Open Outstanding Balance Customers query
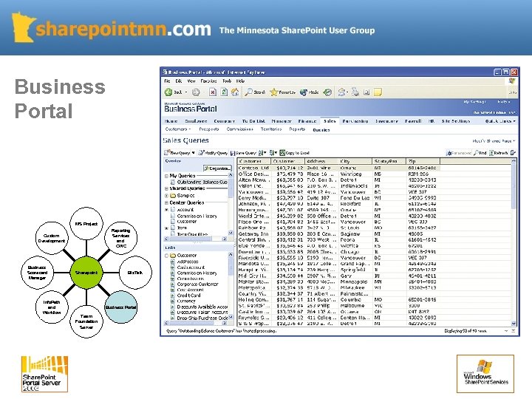The image size is (532, 399). coord(202,183)
